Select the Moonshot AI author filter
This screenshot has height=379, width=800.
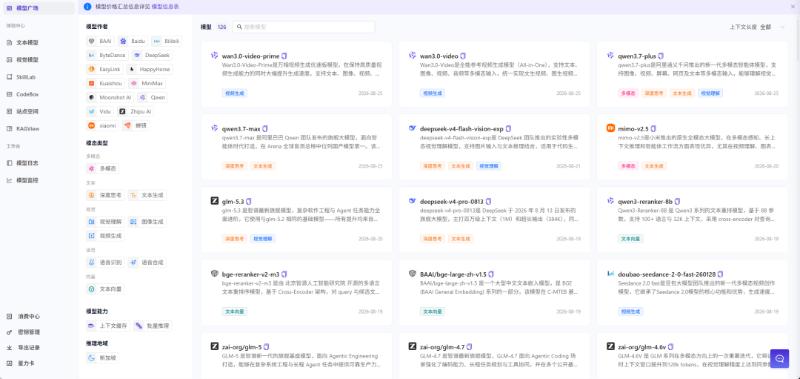110,97
